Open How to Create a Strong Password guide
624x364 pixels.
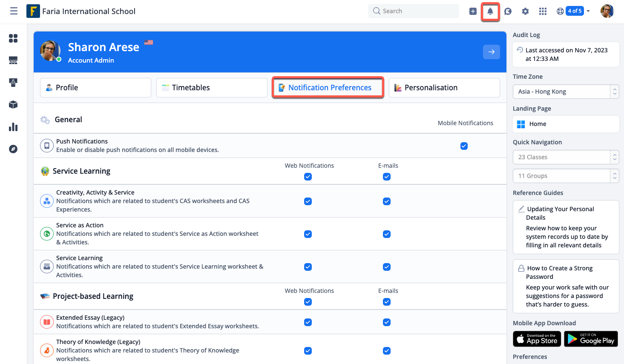pos(559,272)
